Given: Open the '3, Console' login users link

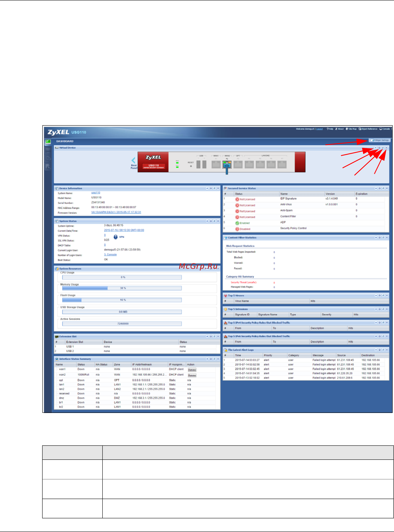Looking at the screenshot, I should 110,254.
